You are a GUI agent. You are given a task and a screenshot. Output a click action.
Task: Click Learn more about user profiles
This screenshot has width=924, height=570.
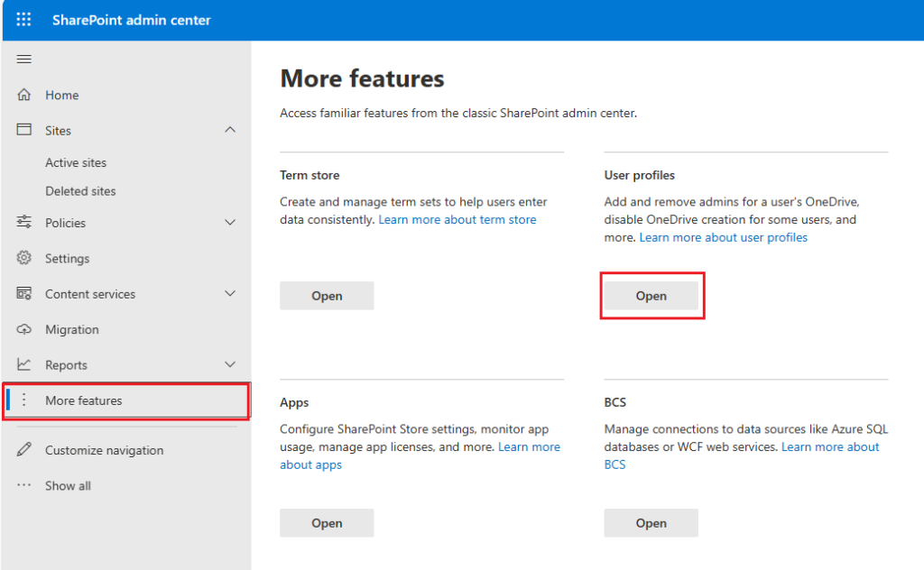pos(722,236)
